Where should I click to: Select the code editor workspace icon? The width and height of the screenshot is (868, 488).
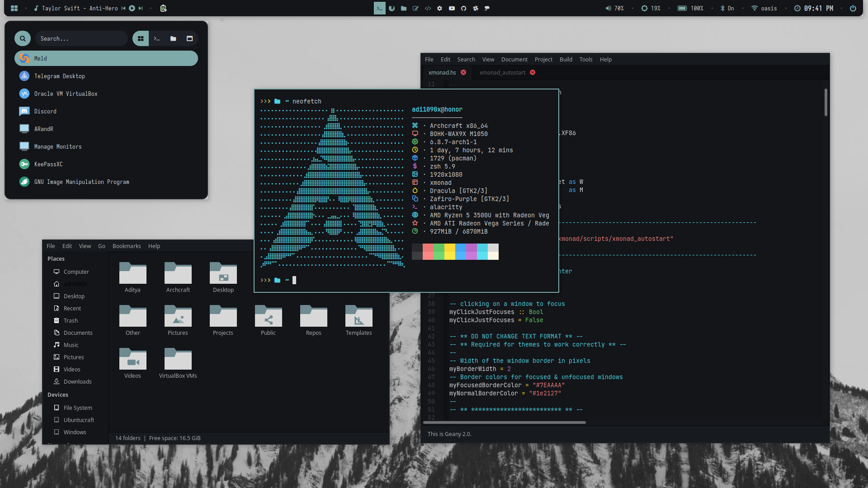click(428, 8)
